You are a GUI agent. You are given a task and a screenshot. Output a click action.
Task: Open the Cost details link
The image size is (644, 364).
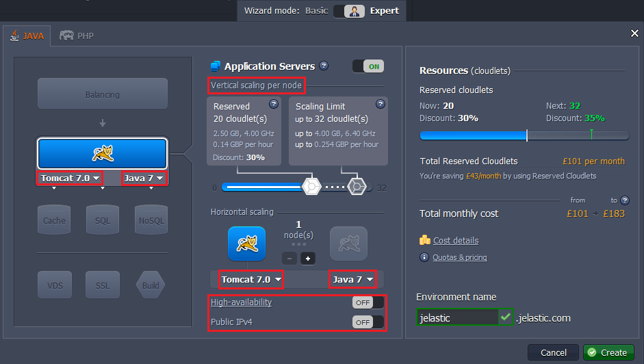[456, 240]
